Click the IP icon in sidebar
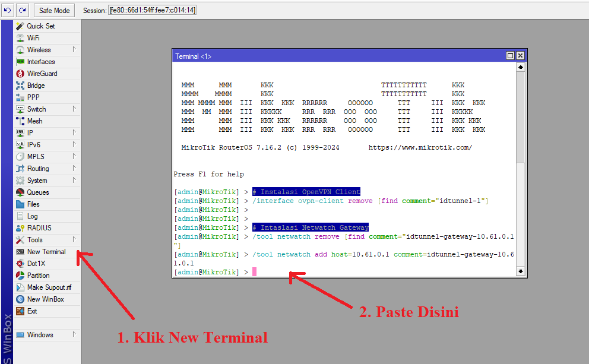Image resolution: width=589 pixels, height=364 pixels. point(20,133)
